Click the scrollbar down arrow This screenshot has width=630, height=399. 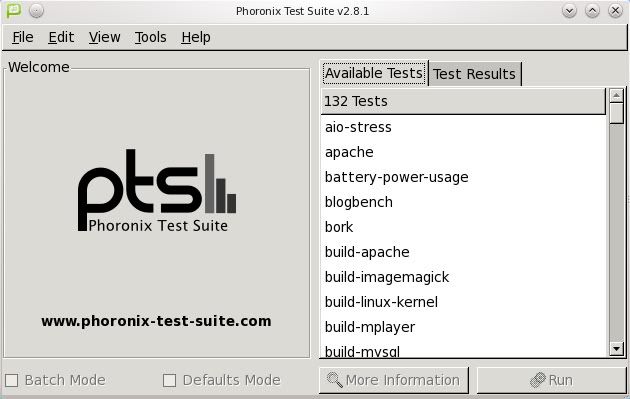(616, 348)
